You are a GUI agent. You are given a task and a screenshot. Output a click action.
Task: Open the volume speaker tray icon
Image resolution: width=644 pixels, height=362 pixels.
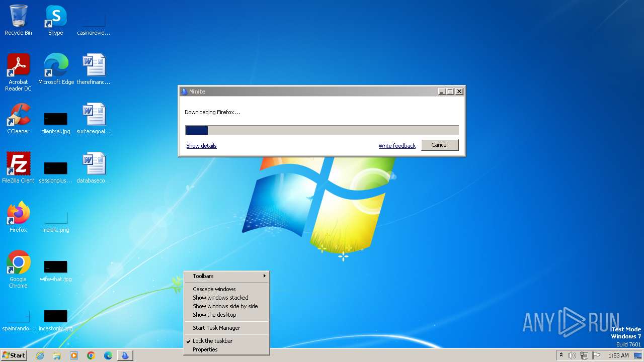click(572, 355)
